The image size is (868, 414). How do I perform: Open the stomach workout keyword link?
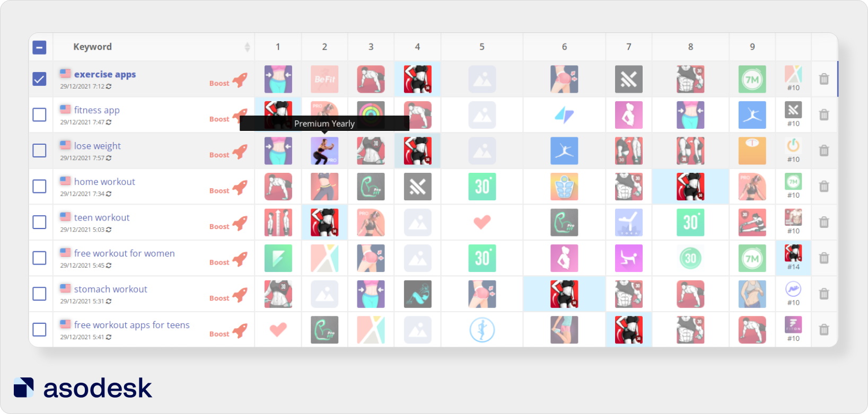110,289
